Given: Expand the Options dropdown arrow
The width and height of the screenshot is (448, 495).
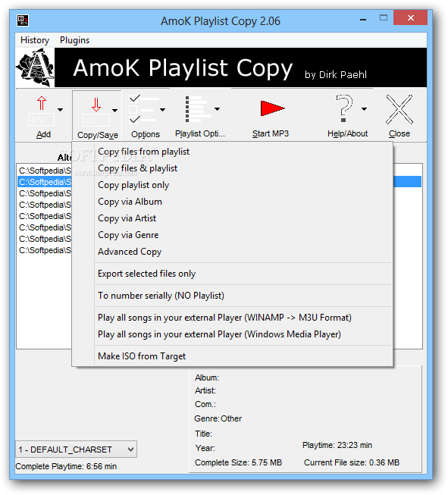Looking at the screenshot, I should [x=162, y=110].
